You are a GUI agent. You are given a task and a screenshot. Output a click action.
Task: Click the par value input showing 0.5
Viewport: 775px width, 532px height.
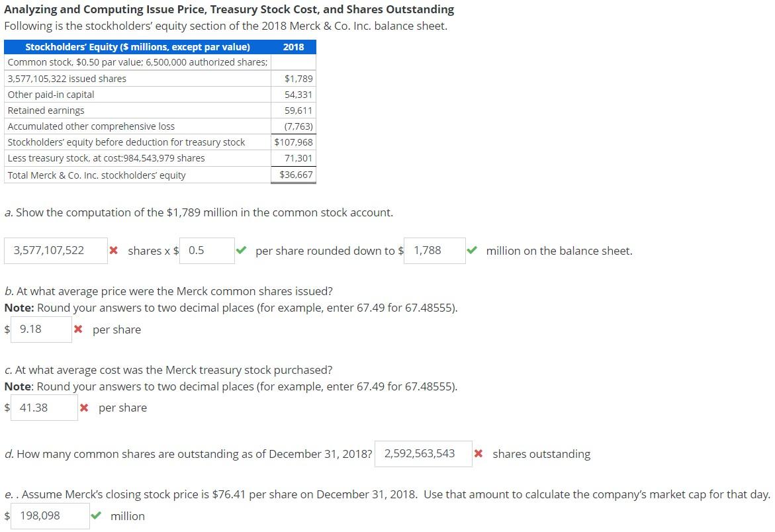click(206, 250)
